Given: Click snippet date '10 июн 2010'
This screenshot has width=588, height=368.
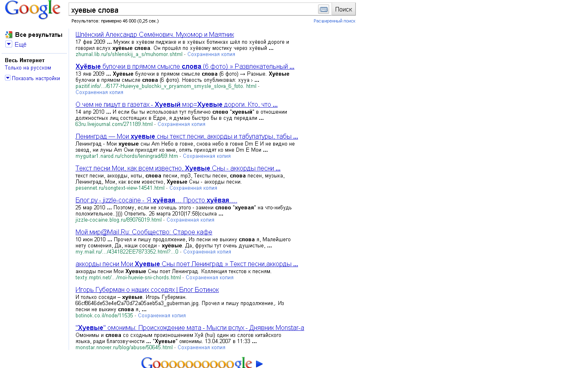Looking at the screenshot, I should (91, 240).
